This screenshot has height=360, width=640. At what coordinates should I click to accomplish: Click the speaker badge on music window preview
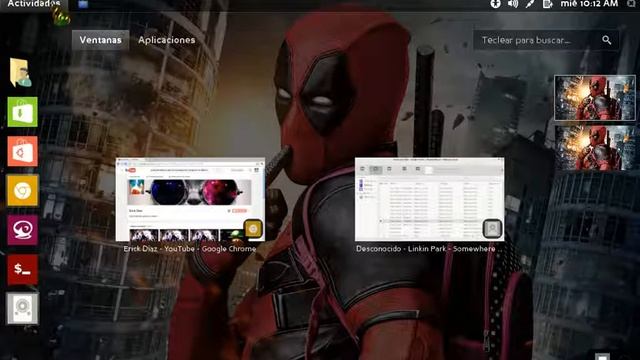pos(492,229)
